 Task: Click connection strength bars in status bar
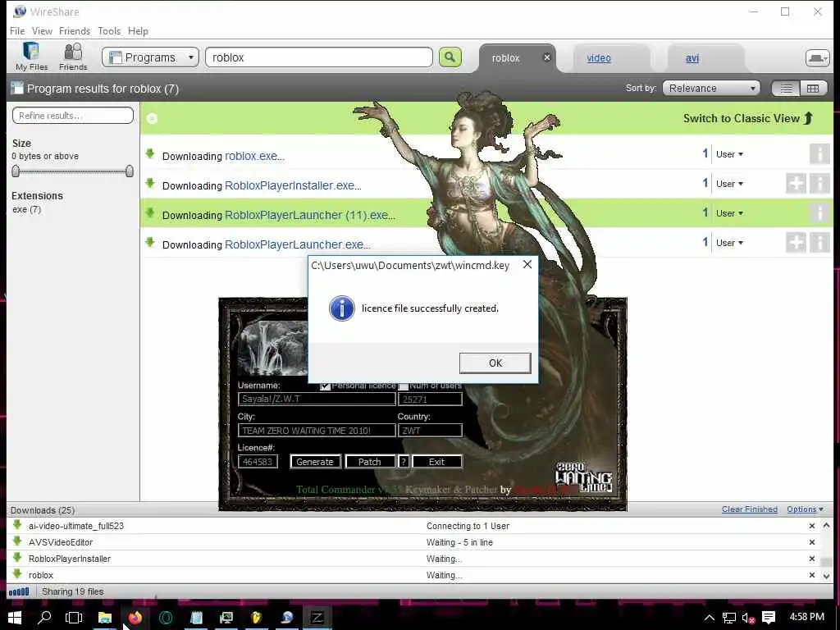19,591
